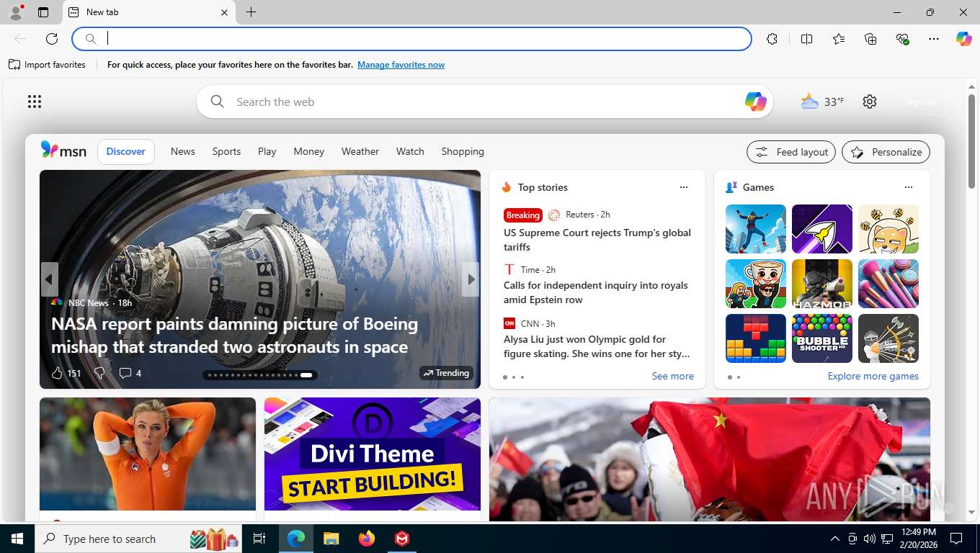Click Copilot icon in web search box
Screen dimensions: 980x553
[x=755, y=102]
